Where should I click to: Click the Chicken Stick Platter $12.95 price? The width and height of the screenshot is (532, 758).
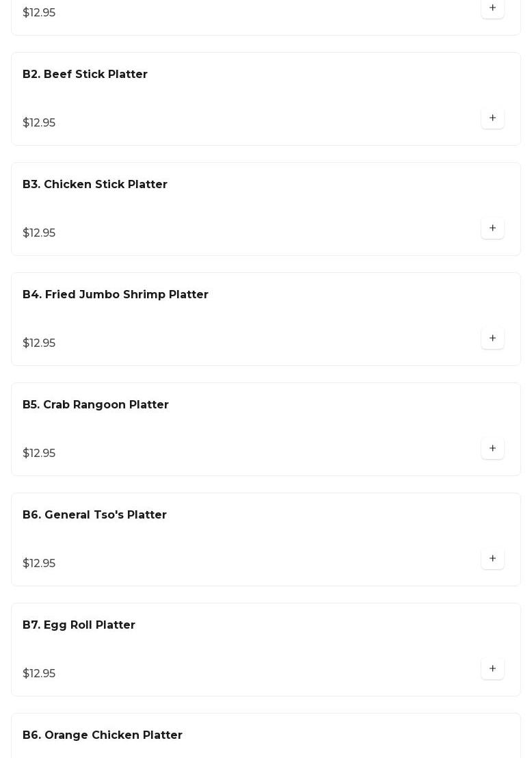[x=39, y=233]
